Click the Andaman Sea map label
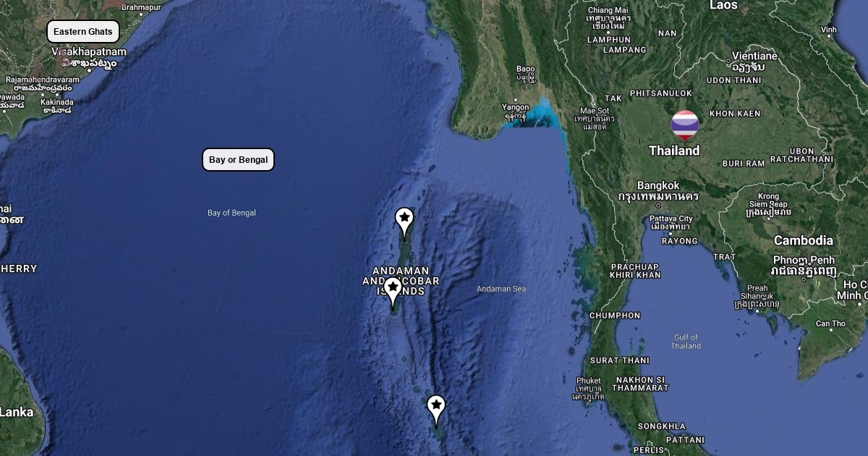This screenshot has width=868, height=456. tap(501, 289)
